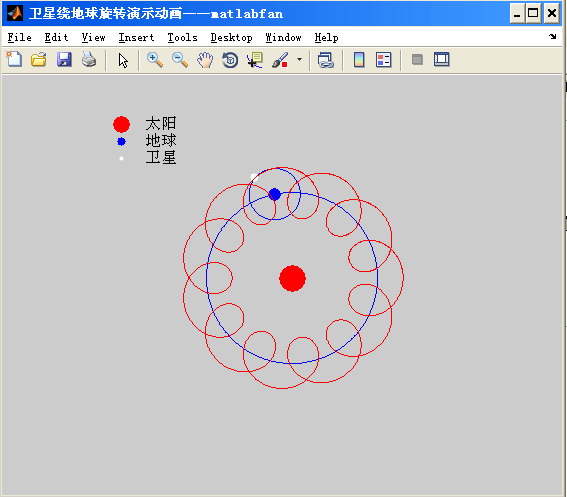Dock the figure using the corner arrow
The height and width of the screenshot is (497, 567).
pyautogui.click(x=553, y=36)
